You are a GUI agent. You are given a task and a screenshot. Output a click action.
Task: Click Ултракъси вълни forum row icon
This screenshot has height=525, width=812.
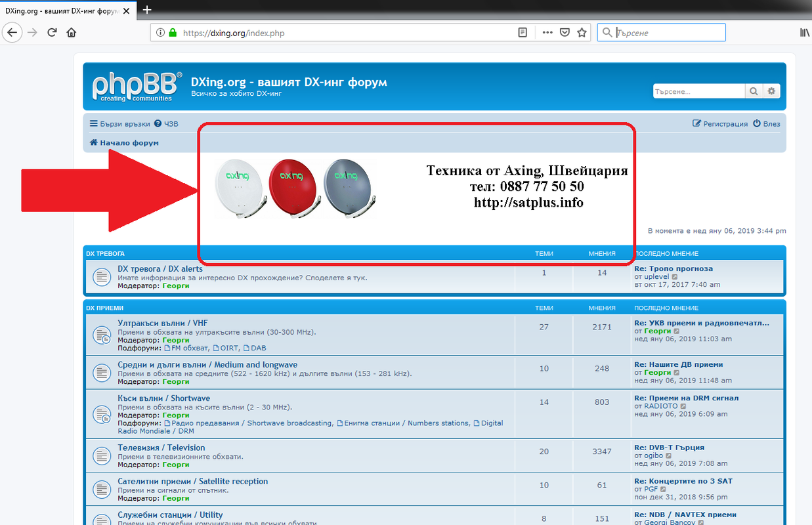[100, 335]
